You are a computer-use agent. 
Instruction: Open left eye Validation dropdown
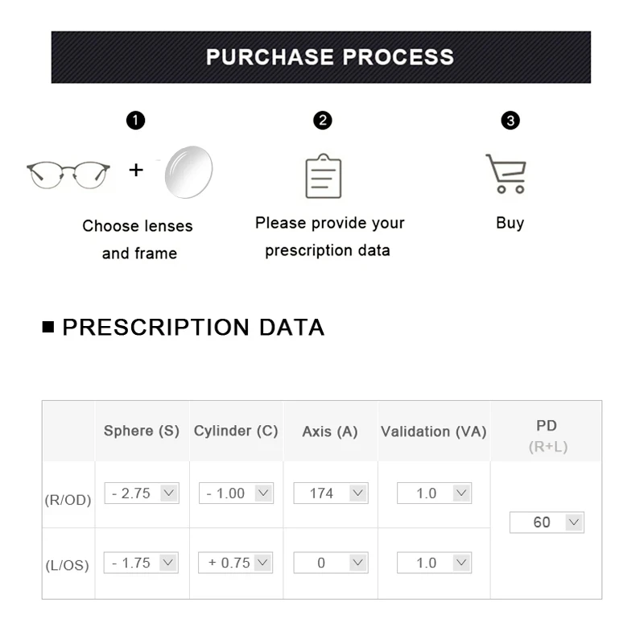coord(434,563)
